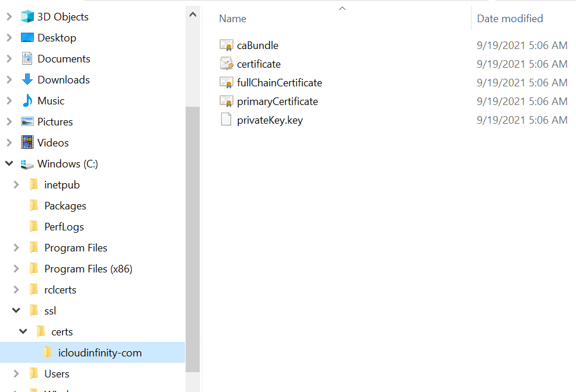Select the Windows (C:) drive label
576x392 pixels.
click(68, 163)
